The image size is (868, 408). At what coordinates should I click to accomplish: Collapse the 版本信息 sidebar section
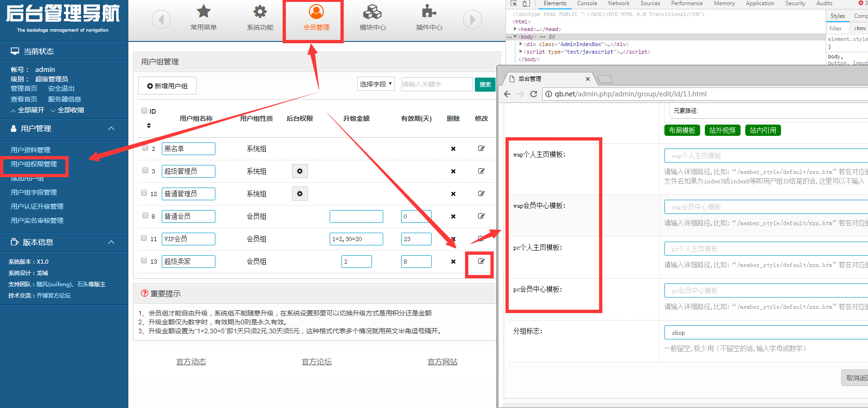tap(111, 242)
